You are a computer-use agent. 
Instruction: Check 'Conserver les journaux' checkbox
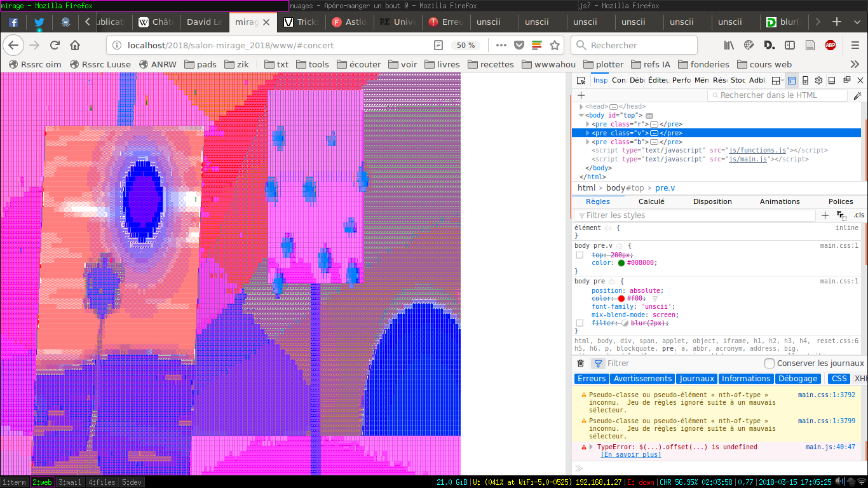click(770, 363)
